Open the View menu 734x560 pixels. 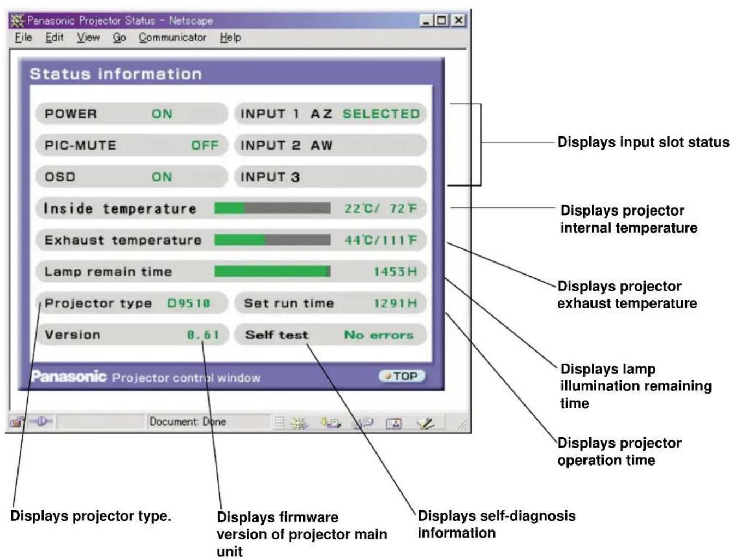[88, 38]
